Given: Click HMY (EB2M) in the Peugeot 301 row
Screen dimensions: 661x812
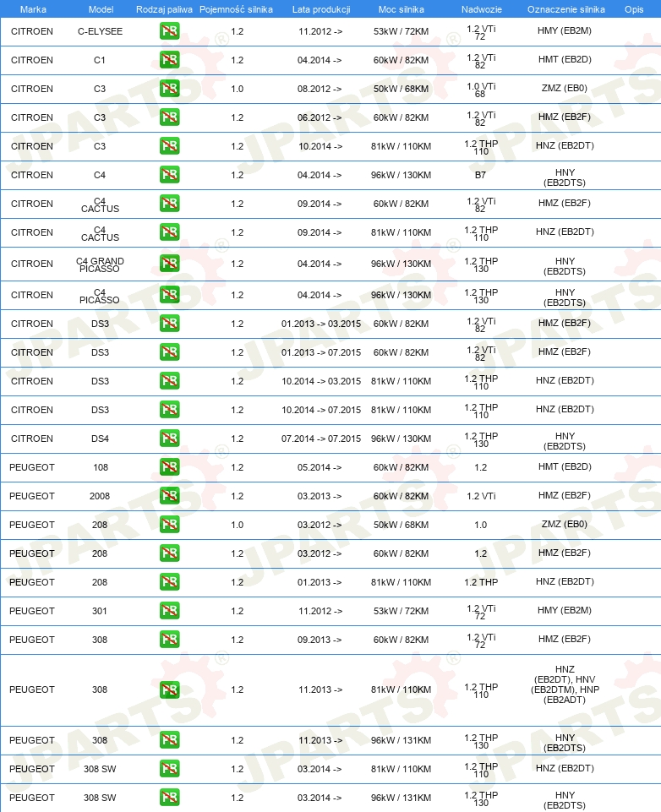Looking at the screenshot, I should pyautogui.click(x=565, y=610).
